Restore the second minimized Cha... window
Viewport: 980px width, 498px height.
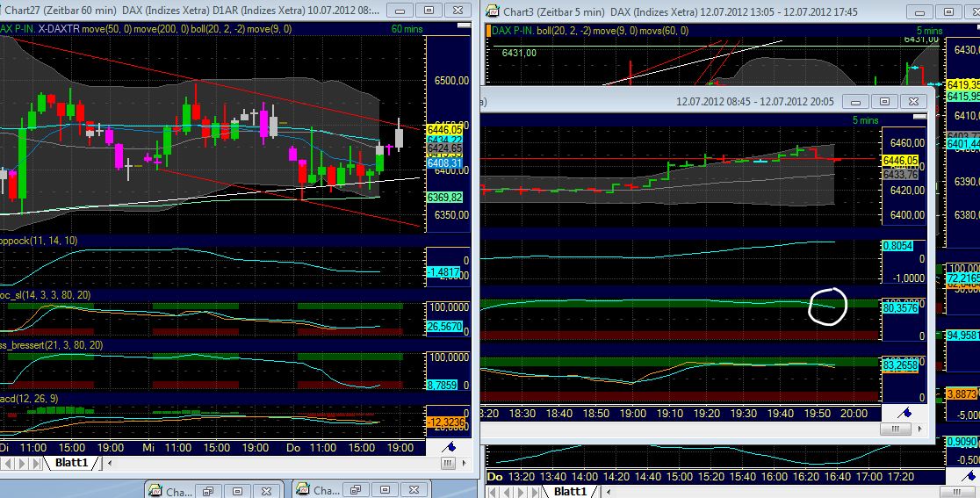[356, 490]
